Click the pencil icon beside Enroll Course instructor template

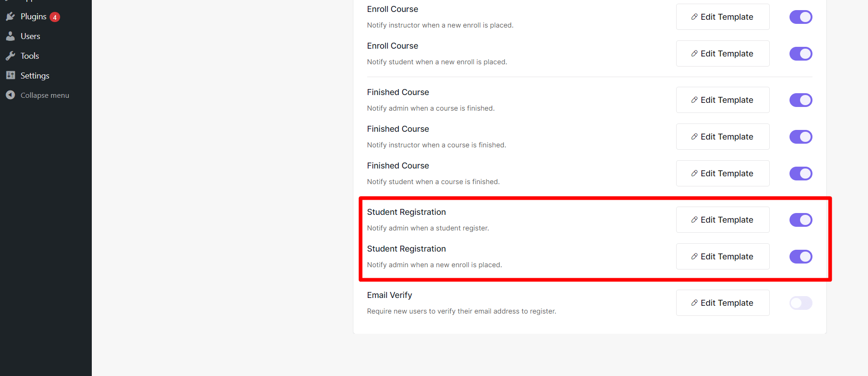click(694, 17)
